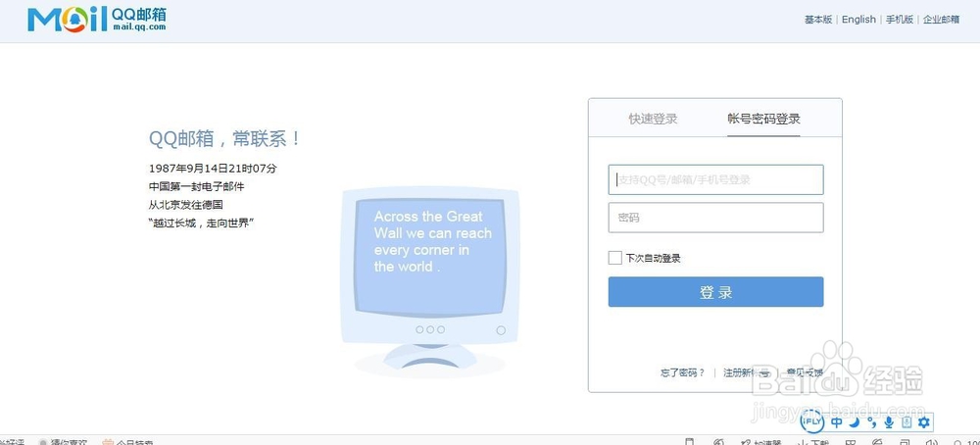
Task: Click the blue 登录 button
Action: 715,292
